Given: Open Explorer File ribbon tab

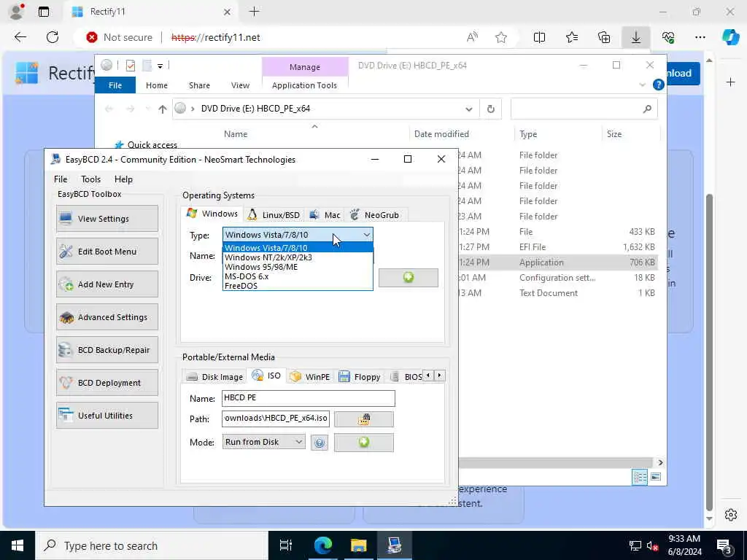Looking at the screenshot, I should pyautogui.click(x=115, y=85).
